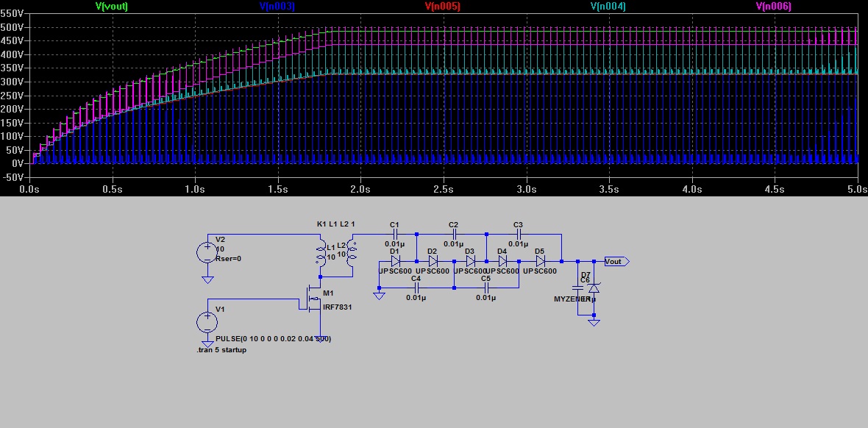Select capacitor C3 in the schematic
The height and width of the screenshot is (428, 868).
519,234
